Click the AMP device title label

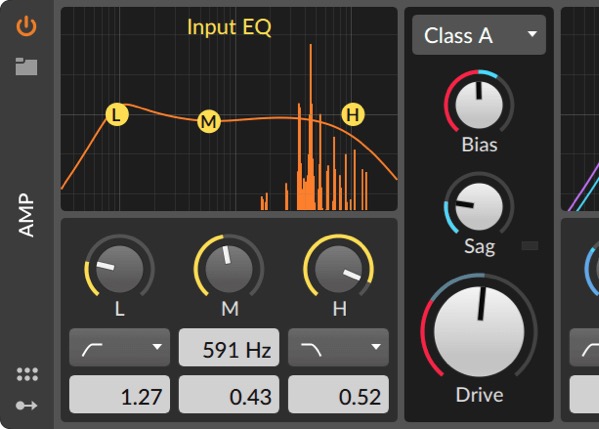click(x=26, y=215)
